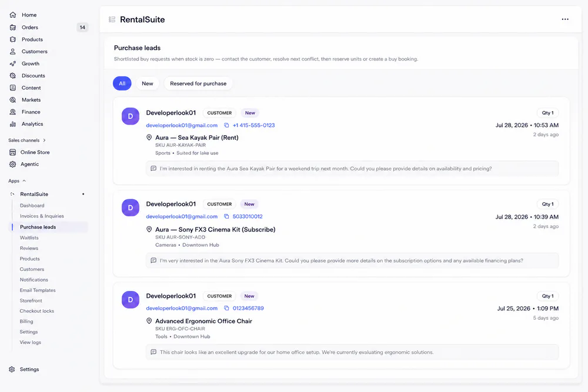This screenshot has height=392, width=588.
Task: Click location pin for Sea Kayak Pair
Action: pos(149,138)
